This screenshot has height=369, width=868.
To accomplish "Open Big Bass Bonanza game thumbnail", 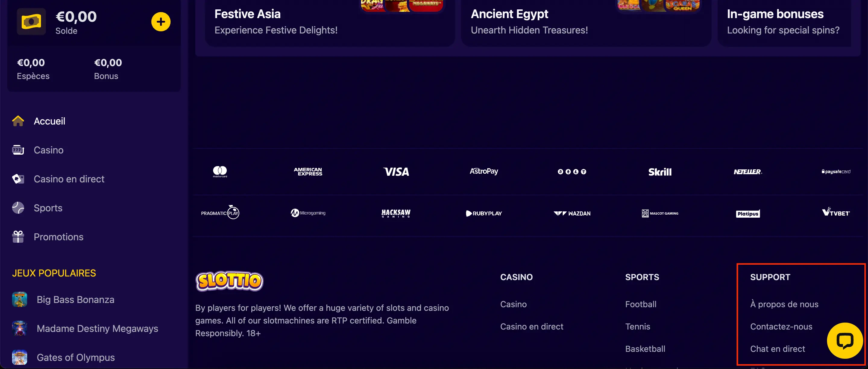I will tap(20, 299).
